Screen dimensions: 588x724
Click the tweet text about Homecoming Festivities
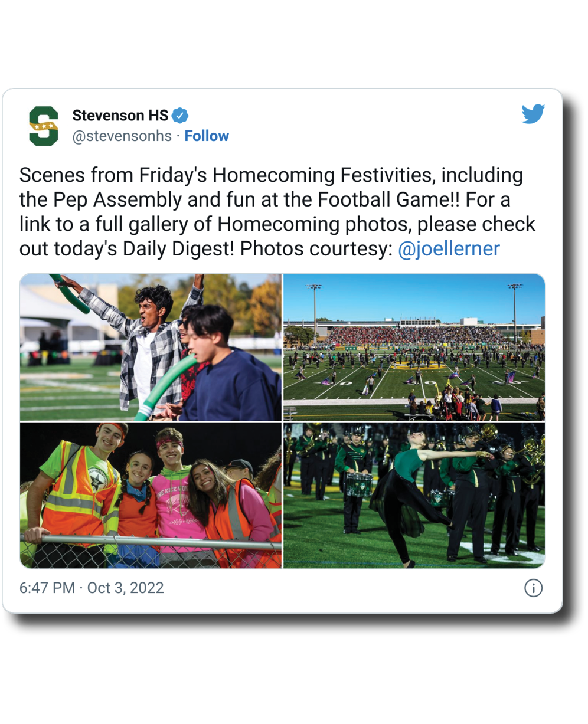click(277, 212)
